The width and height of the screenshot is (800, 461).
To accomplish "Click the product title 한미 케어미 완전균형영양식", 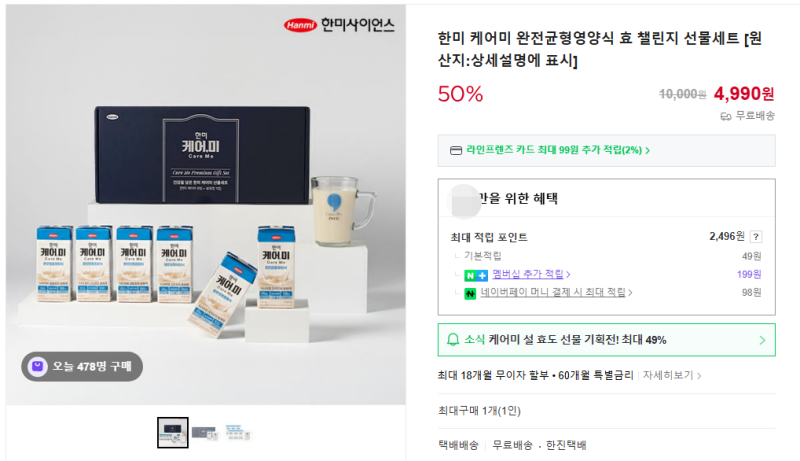I will tap(599, 49).
